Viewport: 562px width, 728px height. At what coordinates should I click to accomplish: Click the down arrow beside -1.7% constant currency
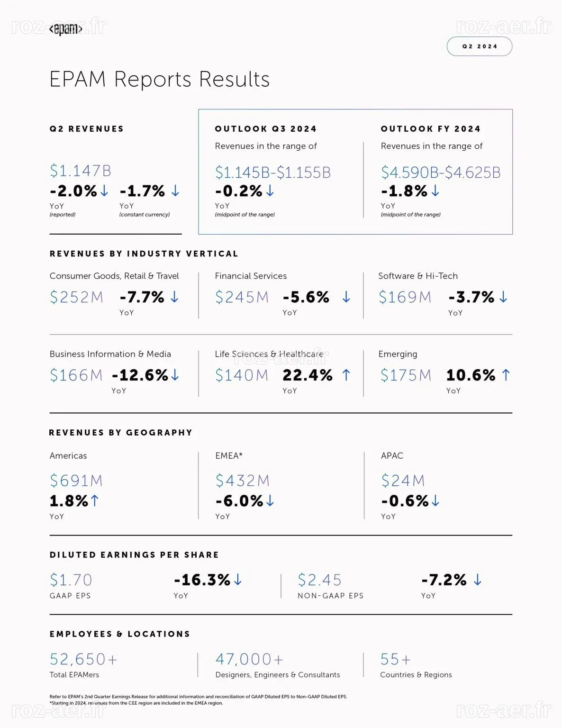pyautogui.click(x=175, y=191)
